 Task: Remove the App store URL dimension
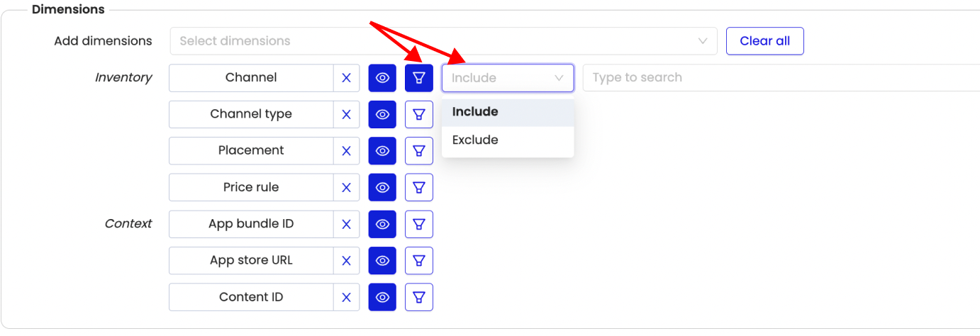346,260
